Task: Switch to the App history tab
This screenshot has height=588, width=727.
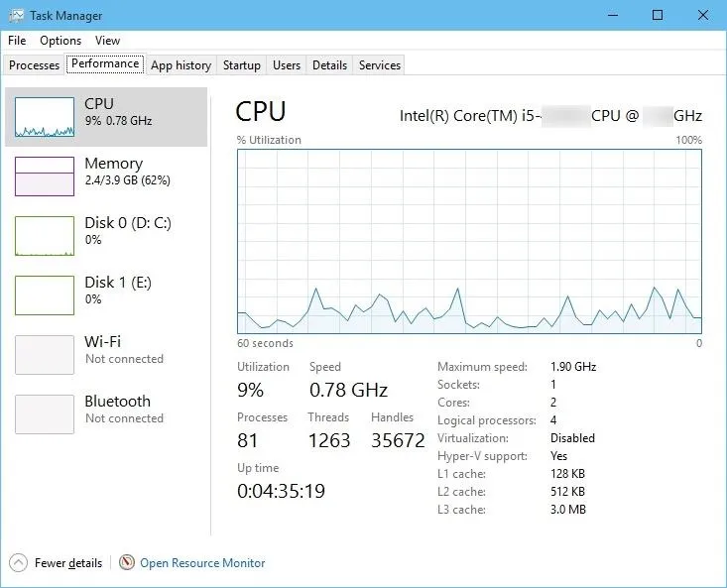Action: (x=181, y=65)
